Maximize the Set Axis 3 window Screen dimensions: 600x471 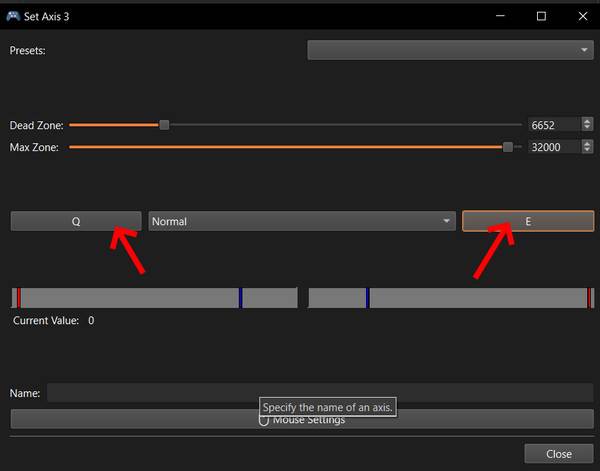click(x=541, y=16)
